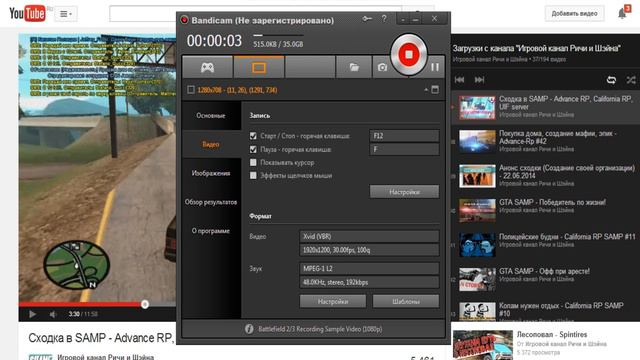This screenshot has width=640, height=360.
Task: Edit the F12 start/stop hotkey field
Action: [x=404, y=136]
